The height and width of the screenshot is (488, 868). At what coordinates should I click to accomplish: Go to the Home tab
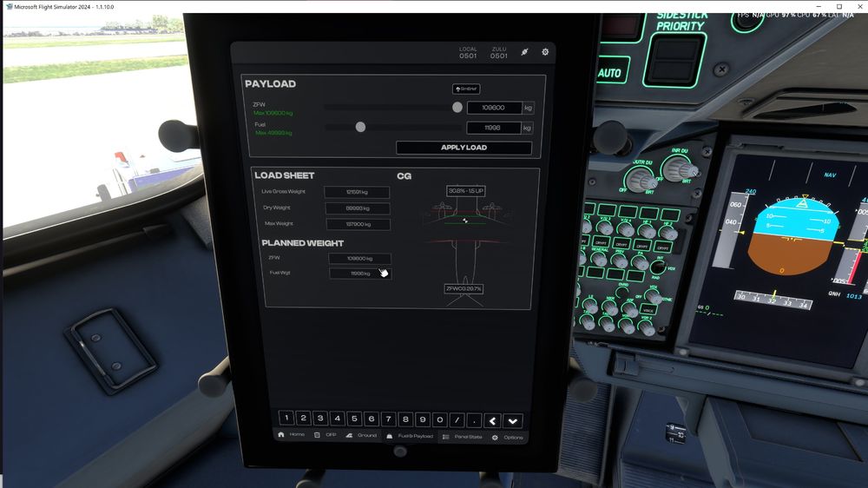coord(291,436)
